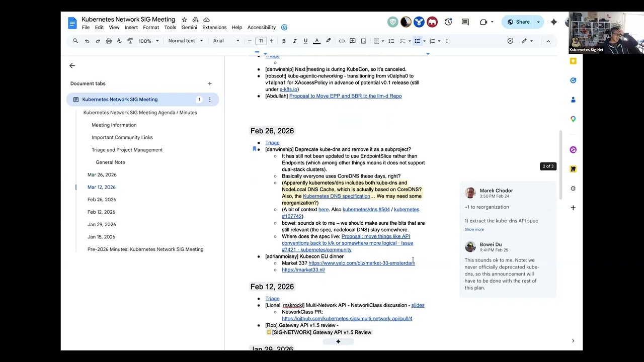Open the Proposal to Move EPP and BBR link

click(345, 96)
